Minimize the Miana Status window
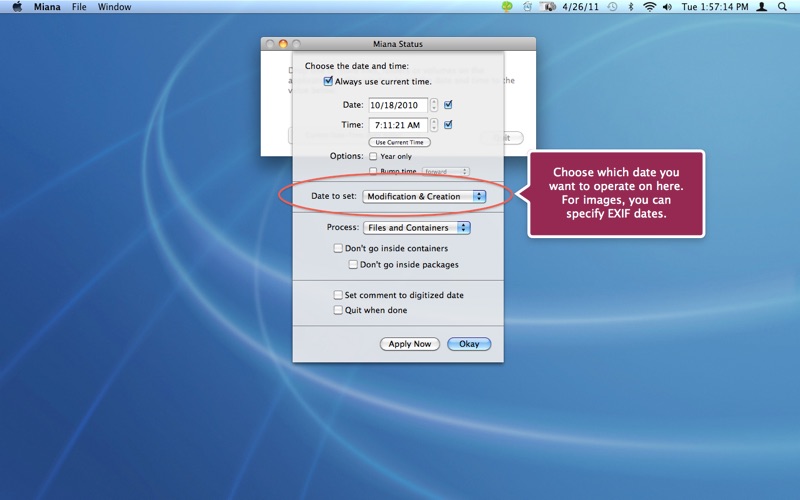Image resolution: width=800 pixels, height=500 pixels. (283, 44)
